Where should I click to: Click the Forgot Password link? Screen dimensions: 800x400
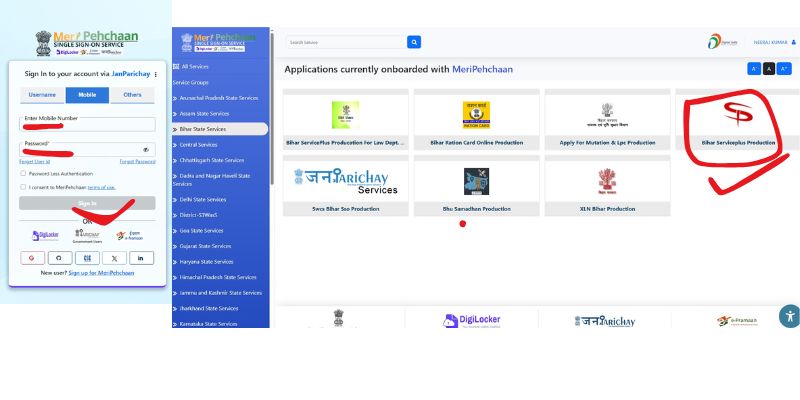pos(138,161)
